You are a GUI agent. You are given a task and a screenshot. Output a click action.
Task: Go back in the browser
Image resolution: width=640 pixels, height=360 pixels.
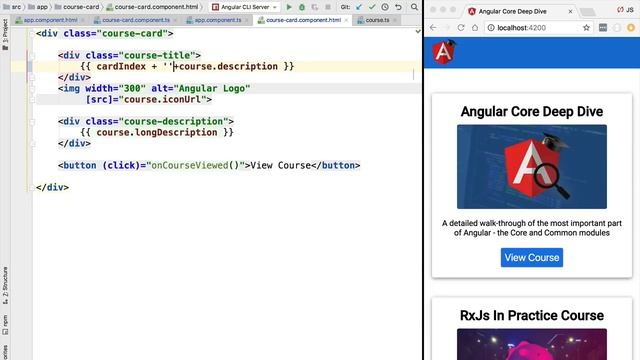pyautogui.click(x=433, y=28)
